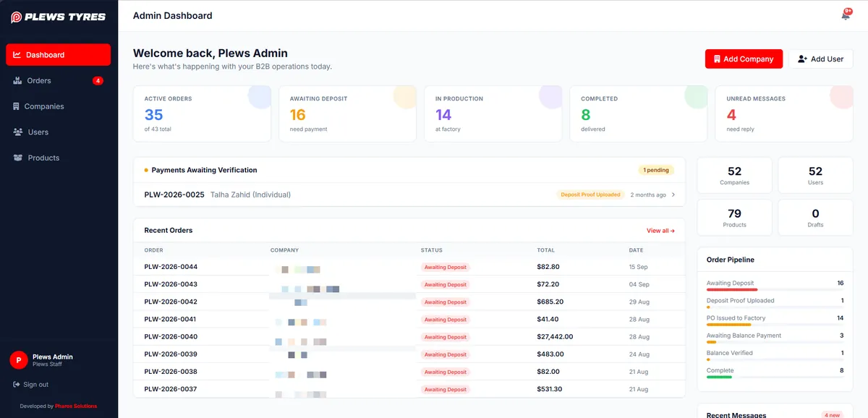
Task: Open the Active Orders stat card
Action: (202, 114)
